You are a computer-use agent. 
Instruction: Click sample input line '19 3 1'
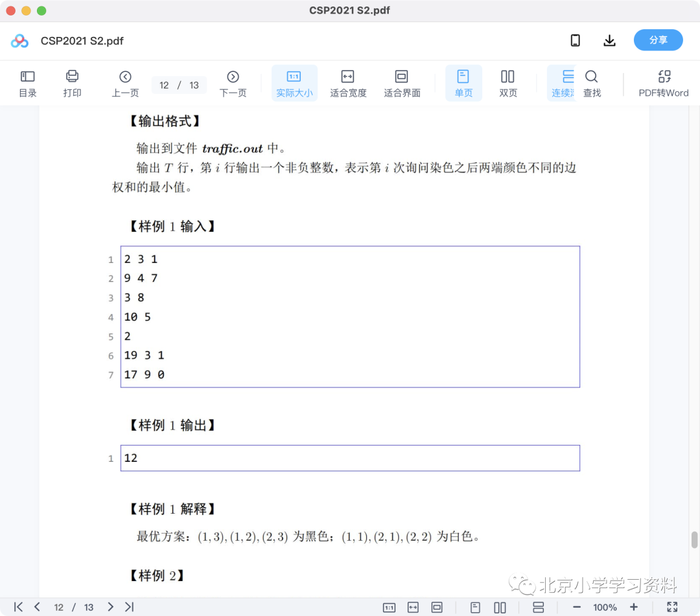[144, 356]
